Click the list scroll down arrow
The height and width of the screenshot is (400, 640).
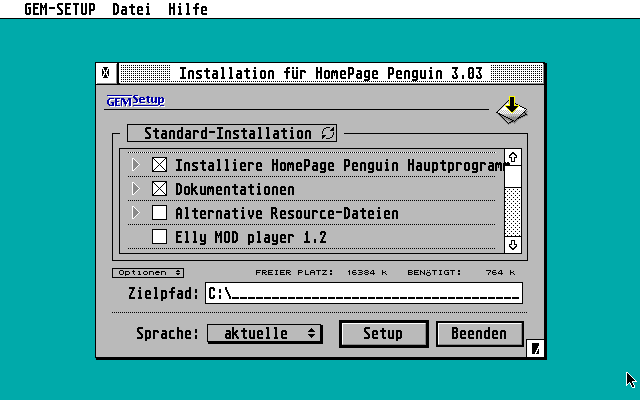tap(513, 245)
